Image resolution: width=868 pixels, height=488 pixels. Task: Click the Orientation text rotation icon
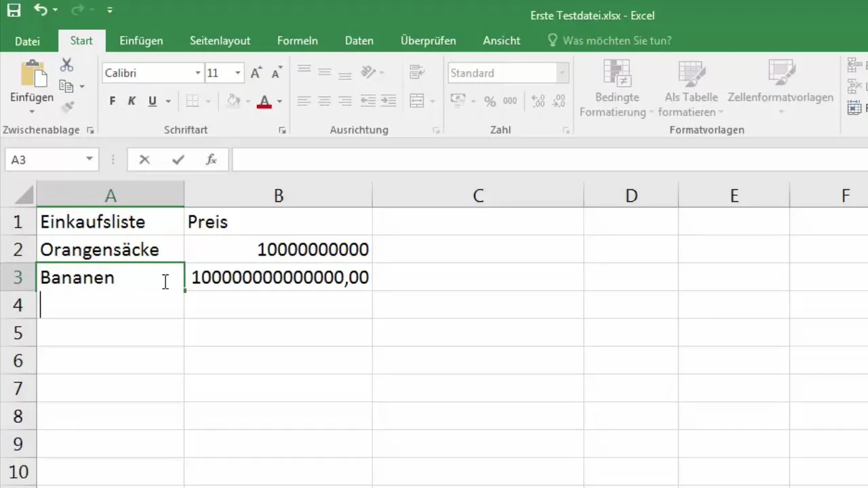point(368,71)
